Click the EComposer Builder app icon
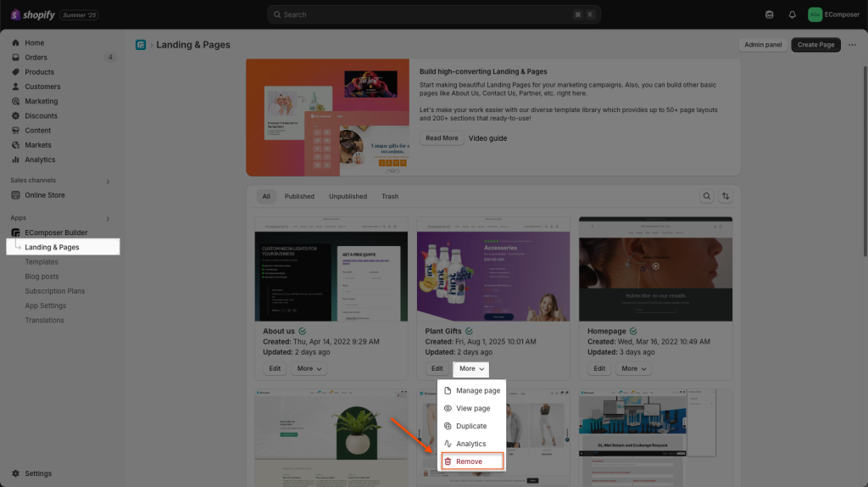 [15, 232]
